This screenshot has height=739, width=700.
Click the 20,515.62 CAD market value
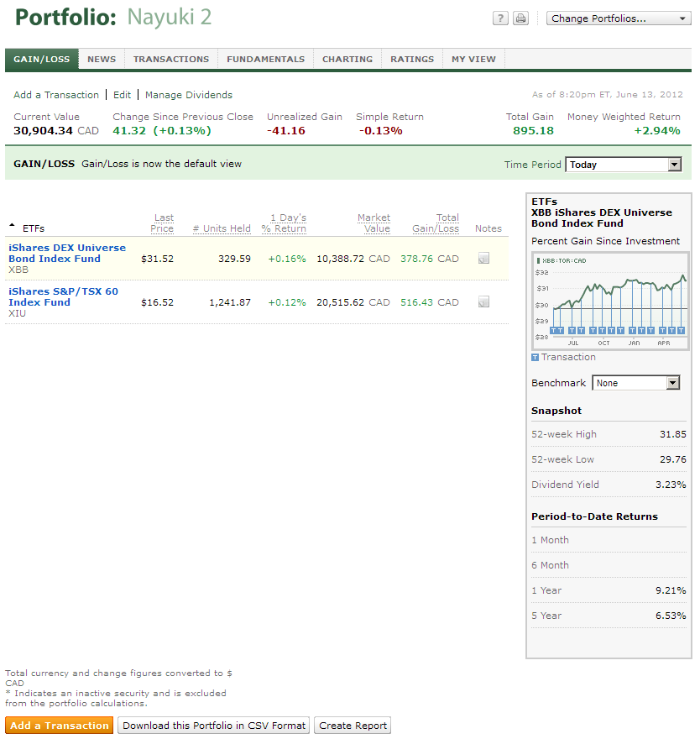(x=353, y=302)
